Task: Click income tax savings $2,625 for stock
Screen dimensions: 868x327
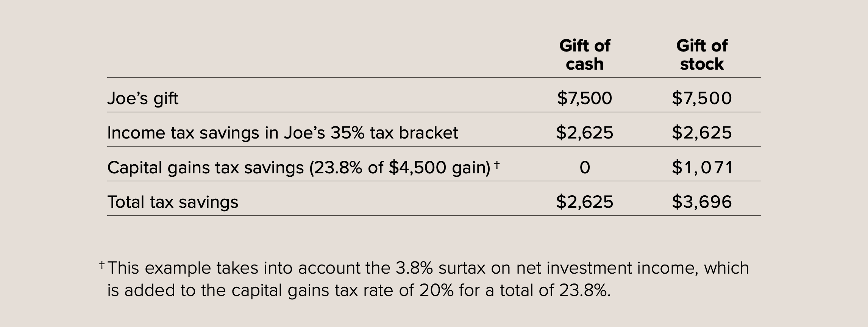Action: click(702, 132)
